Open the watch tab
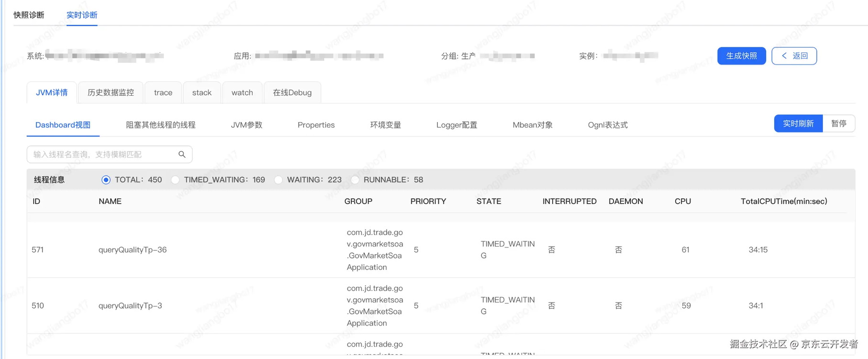This screenshot has width=868, height=359. pyautogui.click(x=242, y=92)
